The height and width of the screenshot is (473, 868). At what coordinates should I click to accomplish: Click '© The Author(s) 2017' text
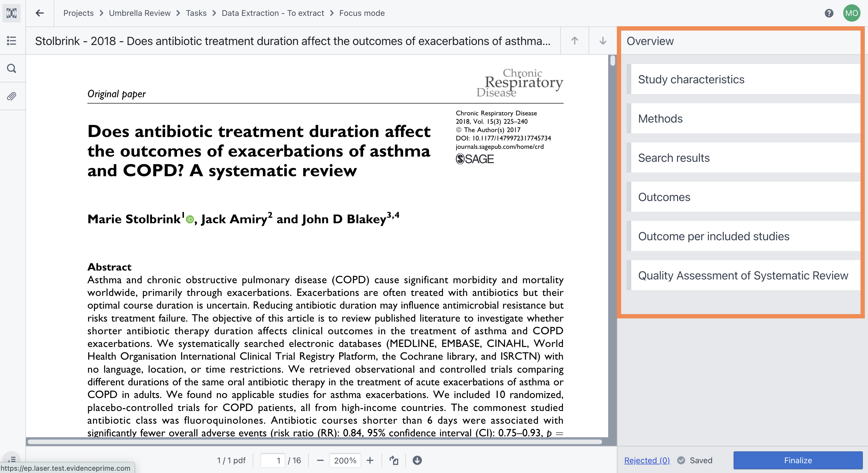pos(488,130)
